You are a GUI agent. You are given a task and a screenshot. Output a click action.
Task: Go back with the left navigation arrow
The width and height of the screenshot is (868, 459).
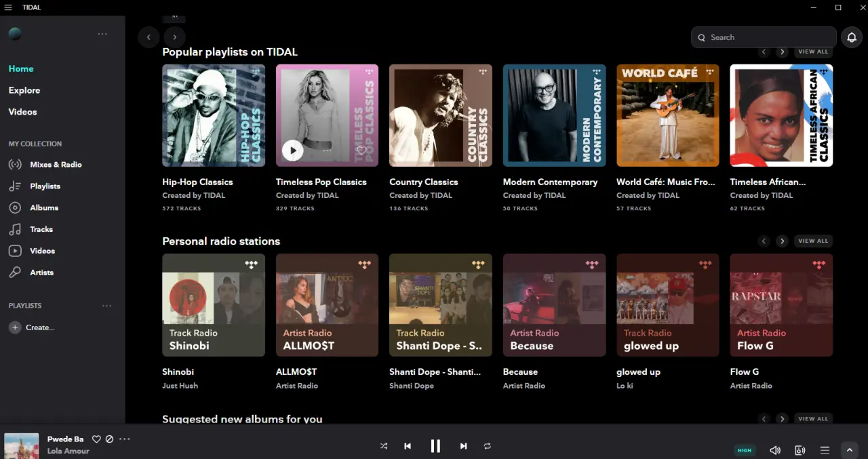pos(149,37)
